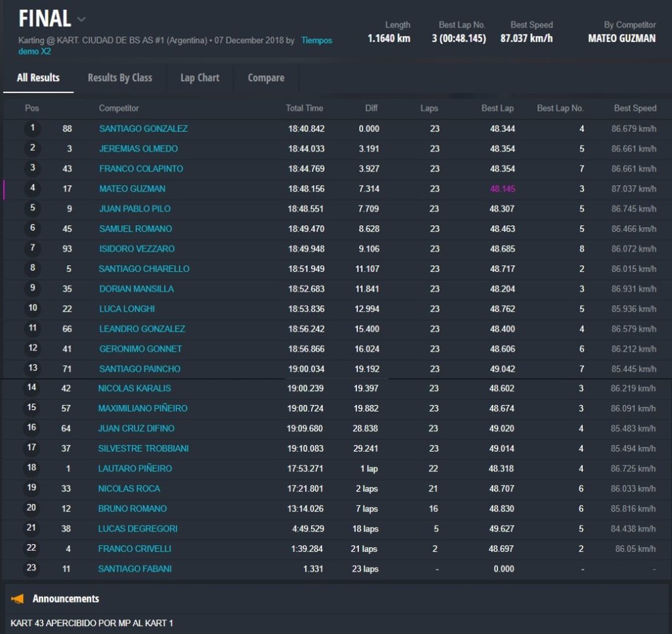Open competitor SANTIAGO GONZALEZ
672x634 pixels.
(143, 129)
